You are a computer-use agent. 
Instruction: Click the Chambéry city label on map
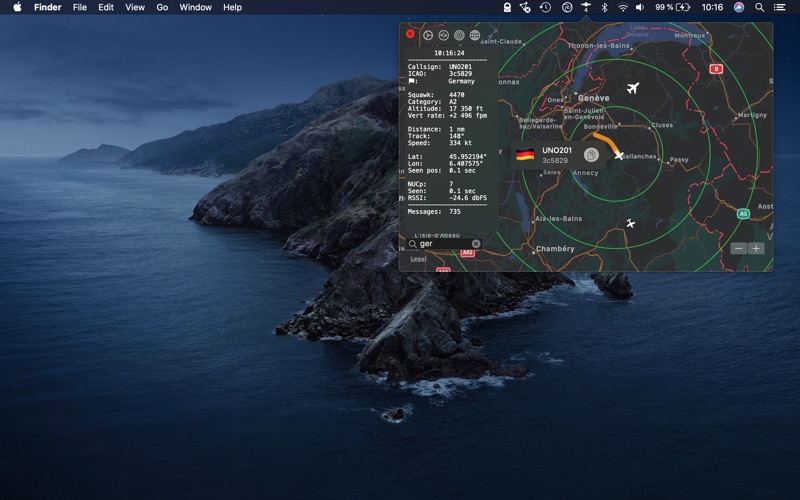555,249
